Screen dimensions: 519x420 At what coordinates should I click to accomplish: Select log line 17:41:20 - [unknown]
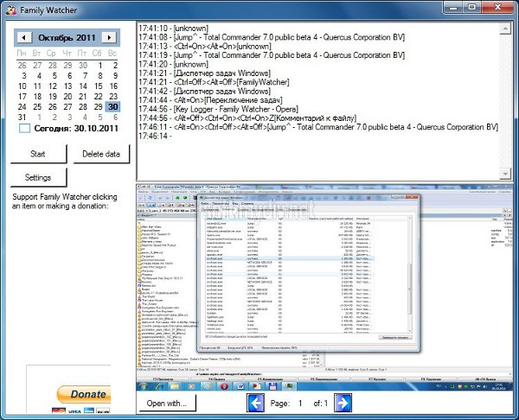click(x=174, y=64)
